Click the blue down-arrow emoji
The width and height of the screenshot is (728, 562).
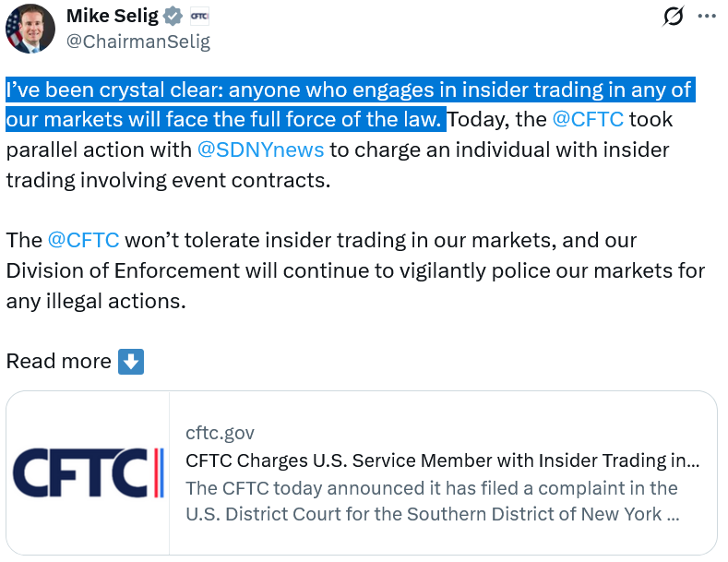tap(131, 362)
